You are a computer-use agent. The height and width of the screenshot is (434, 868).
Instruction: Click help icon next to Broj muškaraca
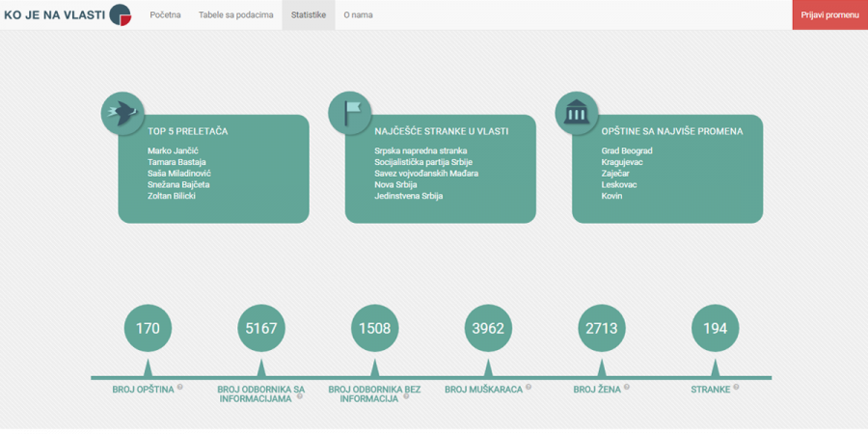[529, 387]
